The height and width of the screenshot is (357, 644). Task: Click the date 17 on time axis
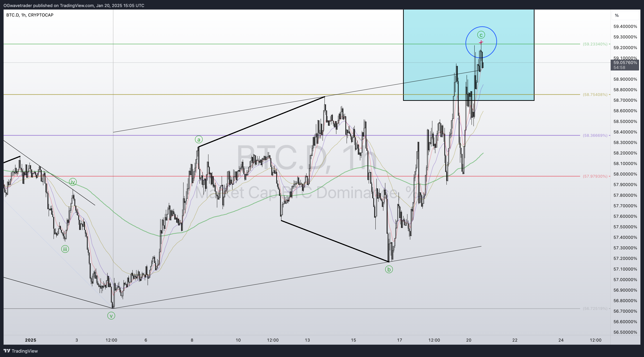[400, 340]
